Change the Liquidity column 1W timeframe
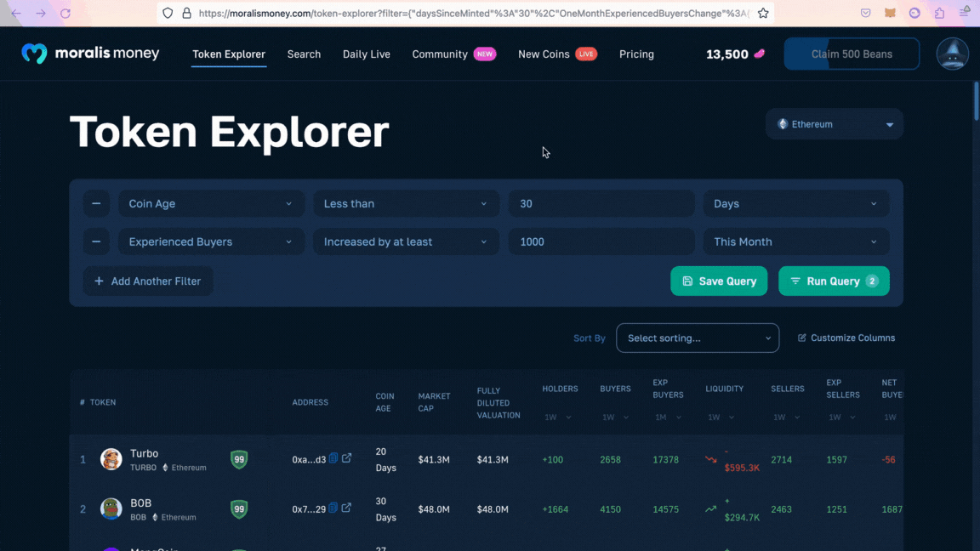 (721, 418)
